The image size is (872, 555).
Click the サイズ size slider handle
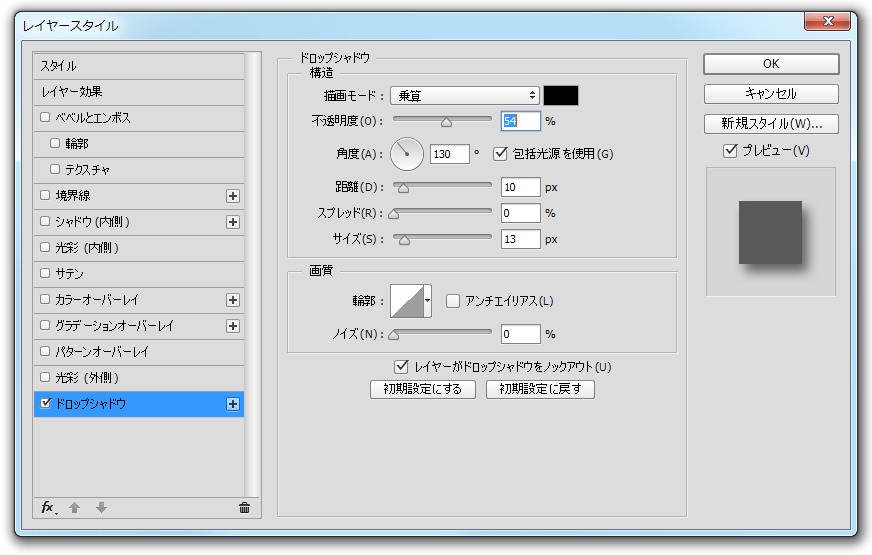[x=404, y=240]
